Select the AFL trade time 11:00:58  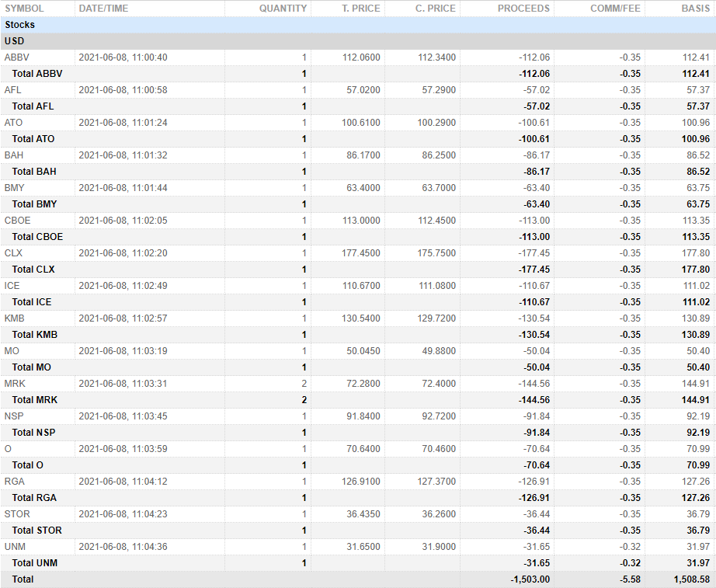pyautogui.click(x=150, y=90)
